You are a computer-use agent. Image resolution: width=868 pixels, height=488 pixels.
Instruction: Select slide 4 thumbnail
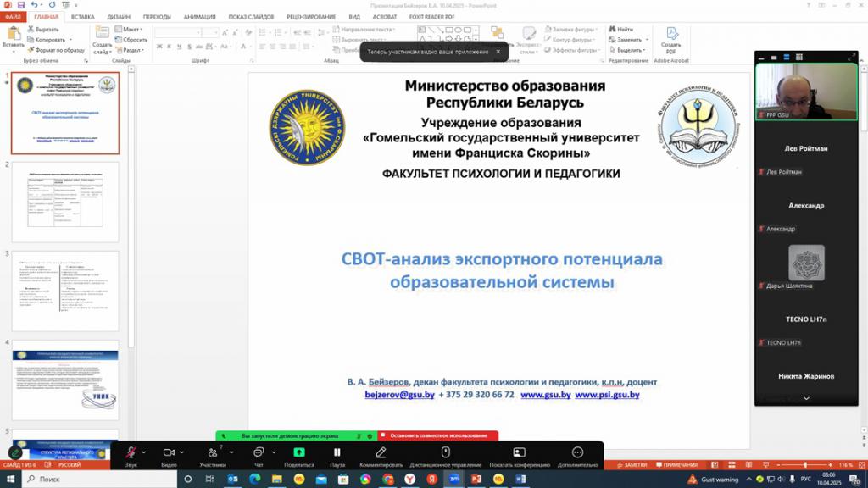pyautogui.click(x=65, y=380)
